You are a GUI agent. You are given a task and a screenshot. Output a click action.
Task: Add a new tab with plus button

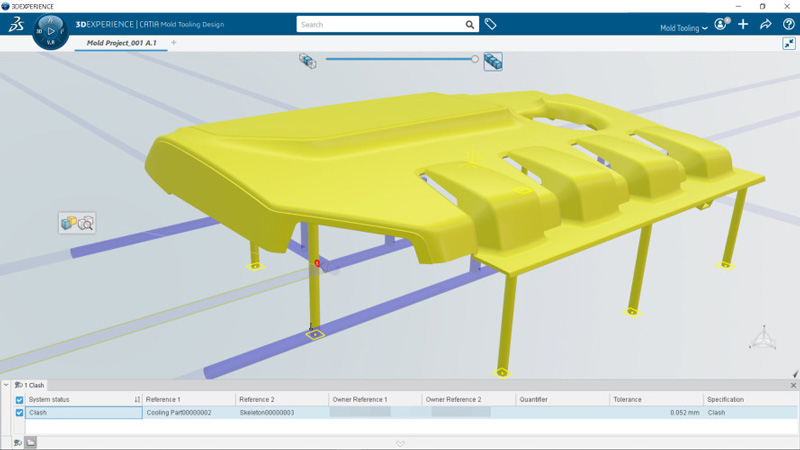pos(173,43)
